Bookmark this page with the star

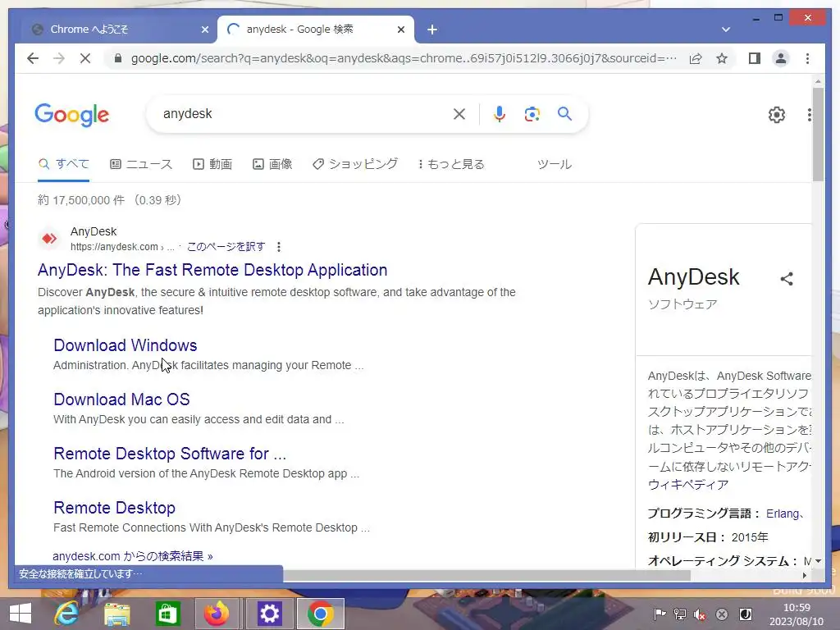click(722, 58)
